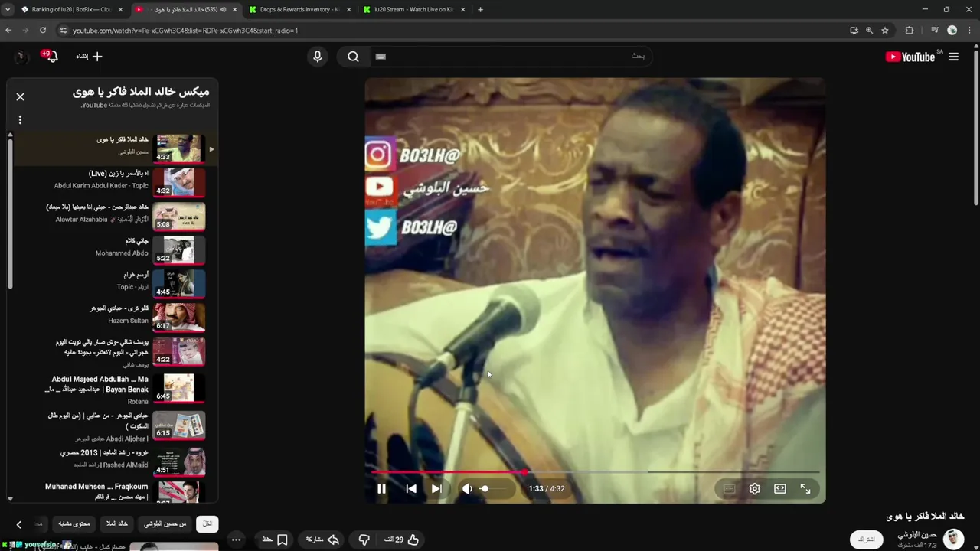Open YouTube hamburger guide menu

(953, 57)
